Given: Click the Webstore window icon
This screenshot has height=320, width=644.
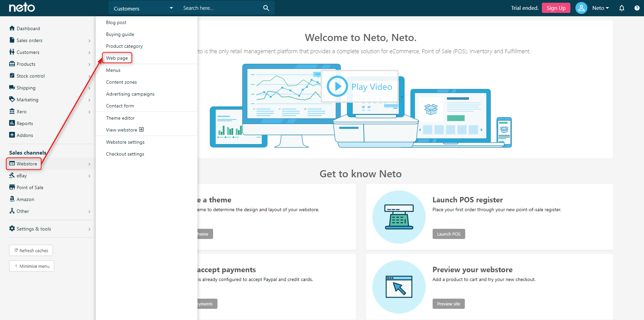Looking at the screenshot, I should [12, 163].
